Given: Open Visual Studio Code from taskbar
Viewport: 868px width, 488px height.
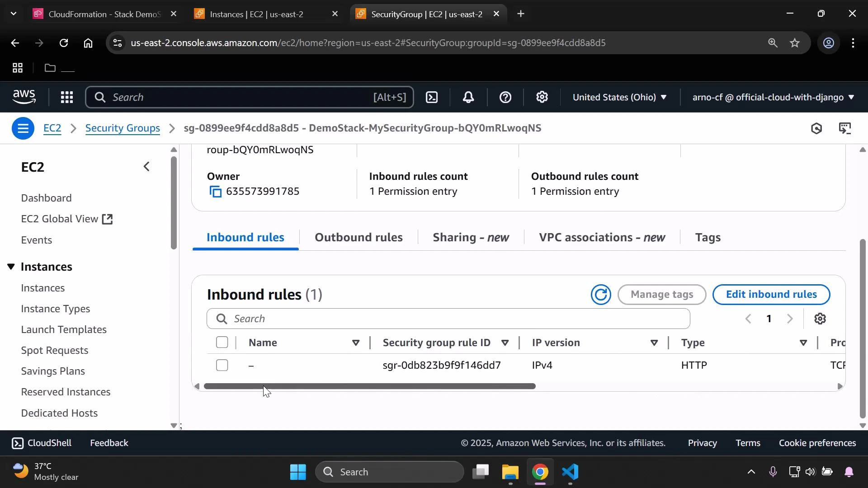Looking at the screenshot, I should pyautogui.click(x=571, y=472).
